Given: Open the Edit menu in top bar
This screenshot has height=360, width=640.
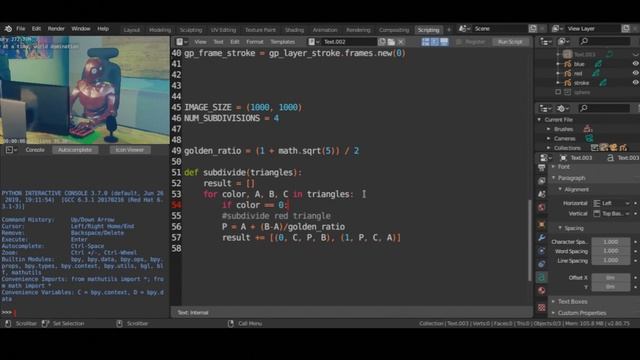Looking at the screenshot, I should pyautogui.click(x=36, y=29).
